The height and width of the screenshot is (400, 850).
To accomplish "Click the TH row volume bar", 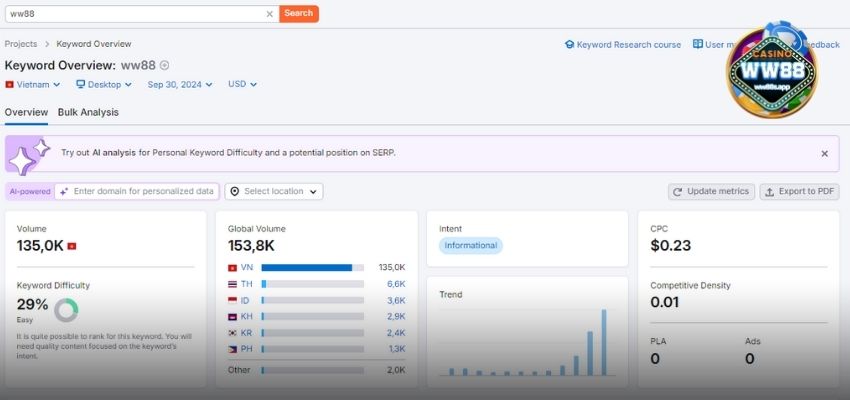I will 312,284.
